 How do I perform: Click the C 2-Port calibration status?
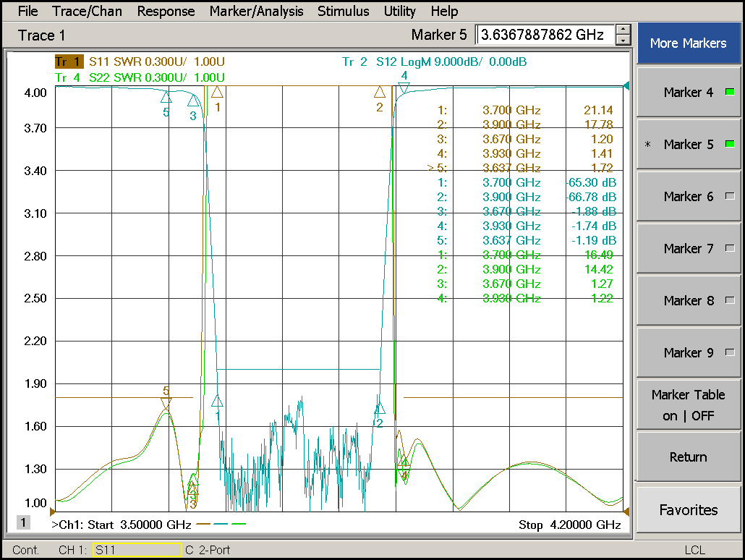tap(208, 550)
